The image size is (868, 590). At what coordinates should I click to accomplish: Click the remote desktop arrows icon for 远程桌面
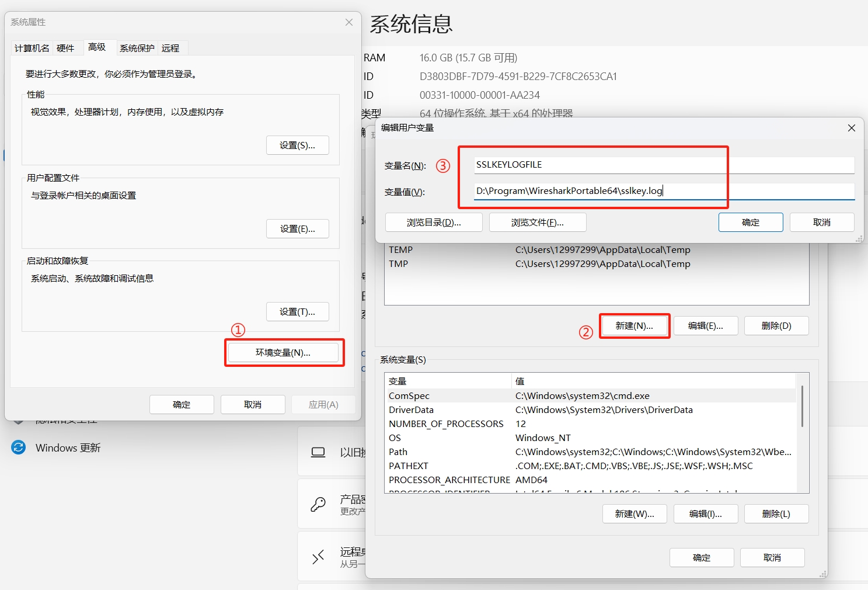point(318,556)
